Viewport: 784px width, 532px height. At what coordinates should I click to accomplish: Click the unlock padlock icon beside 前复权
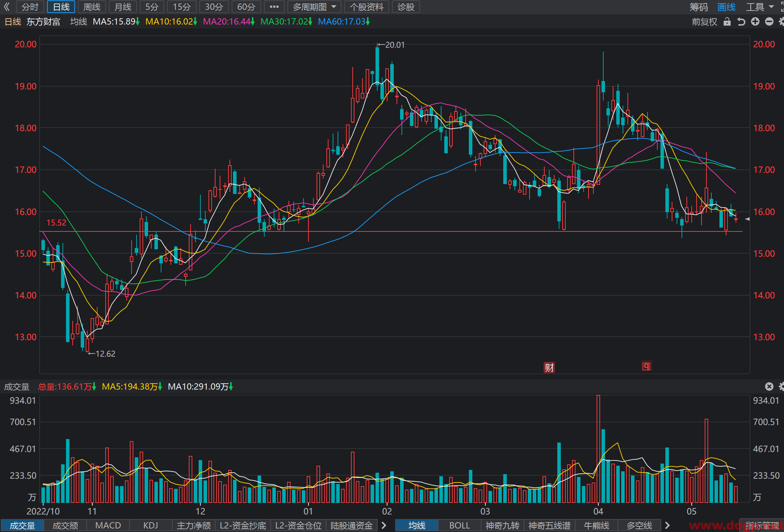click(x=727, y=22)
